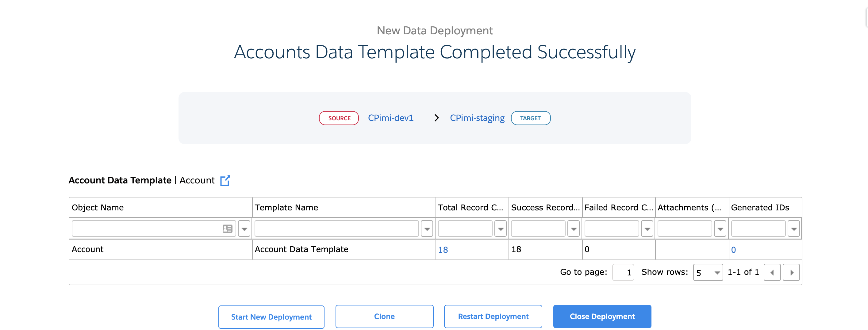Click the SOURCE badge

tap(339, 118)
